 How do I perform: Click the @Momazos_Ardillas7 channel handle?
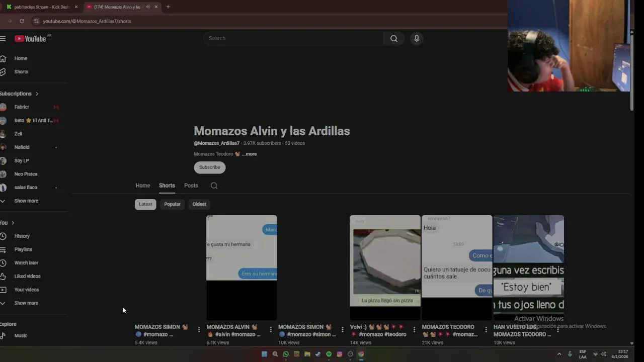tap(217, 143)
